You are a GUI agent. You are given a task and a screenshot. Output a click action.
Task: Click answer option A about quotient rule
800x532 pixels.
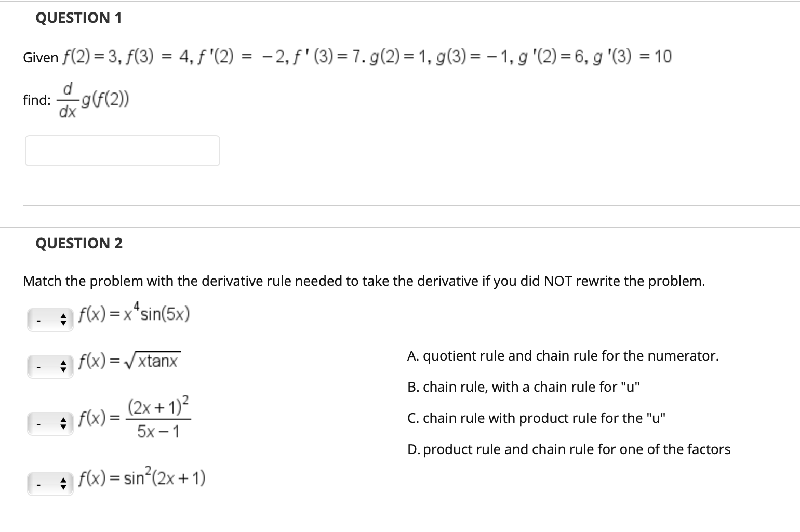click(563, 356)
